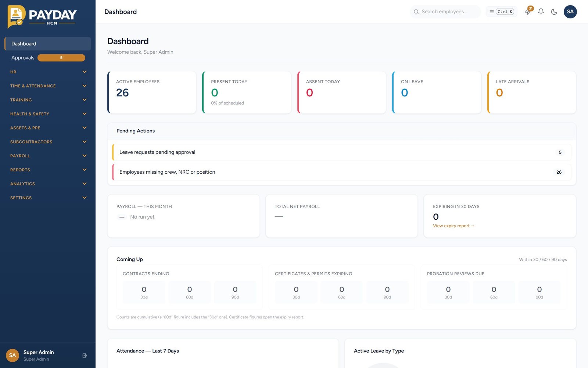This screenshot has width=588, height=368.
Task: Click Probation Reviews Due 90d count
Action: pos(539,292)
